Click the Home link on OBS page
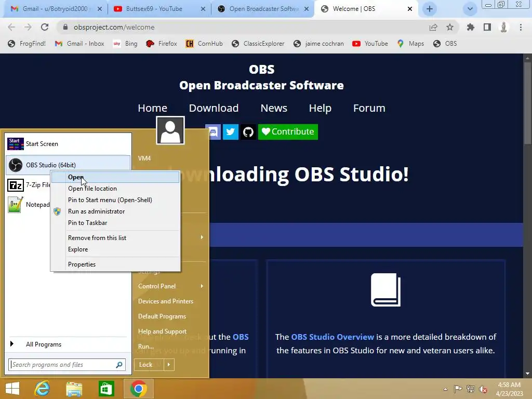Viewport: 532px width, 399px height. pyautogui.click(x=152, y=108)
